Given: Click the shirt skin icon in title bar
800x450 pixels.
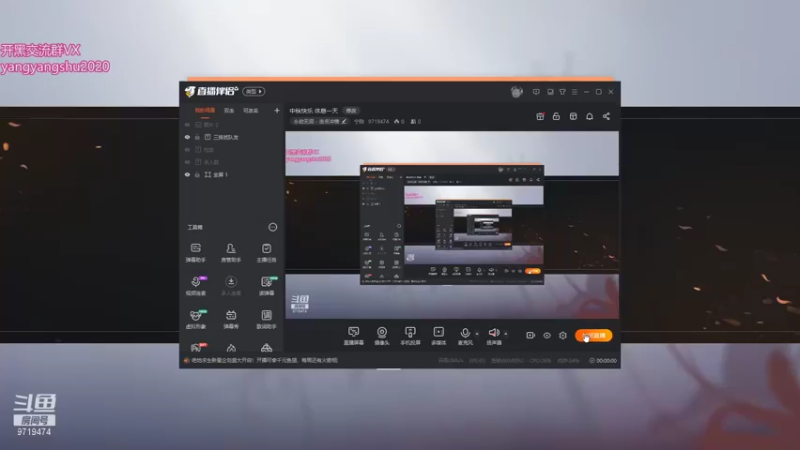Looking at the screenshot, I should click(x=562, y=92).
